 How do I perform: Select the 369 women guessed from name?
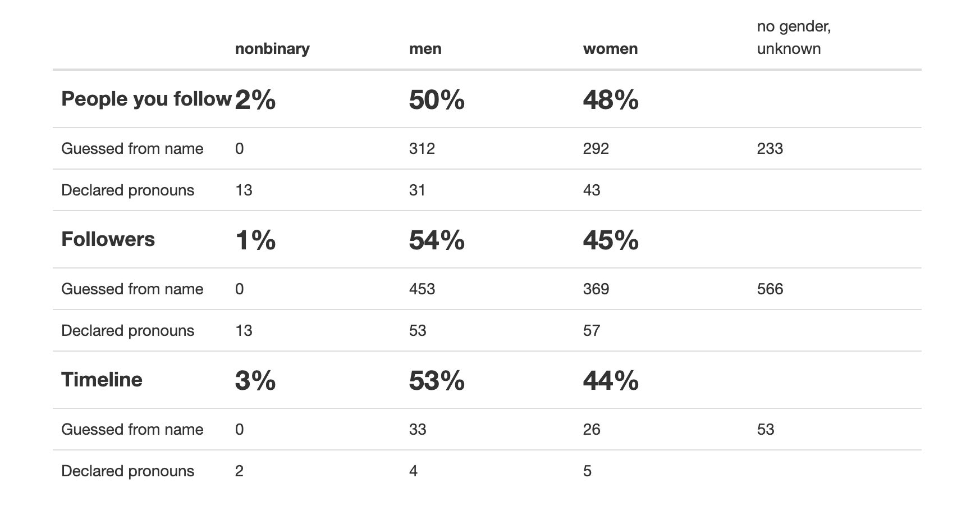click(x=596, y=289)
